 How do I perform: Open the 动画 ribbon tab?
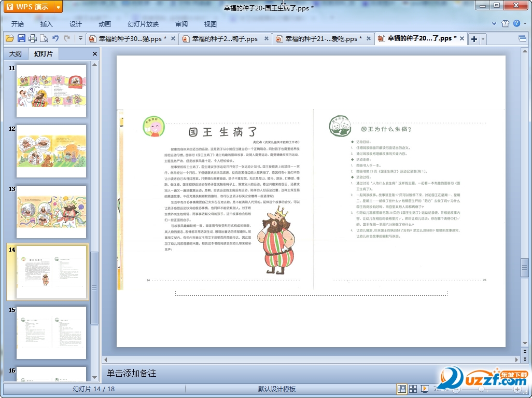click(x=105, y=24)
